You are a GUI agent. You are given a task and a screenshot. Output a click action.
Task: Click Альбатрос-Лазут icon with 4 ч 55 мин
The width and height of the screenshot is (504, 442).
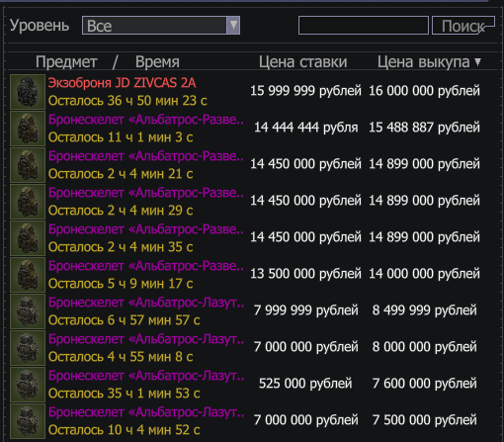point(28,348)
